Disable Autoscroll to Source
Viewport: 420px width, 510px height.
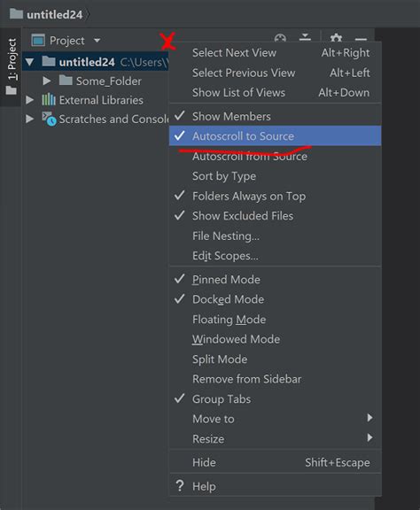(x=275, y=136)
